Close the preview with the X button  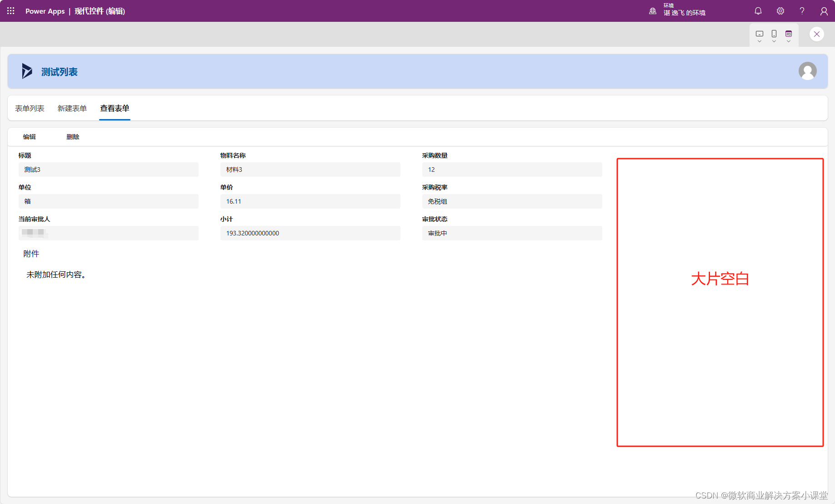(x=816, y=34)
